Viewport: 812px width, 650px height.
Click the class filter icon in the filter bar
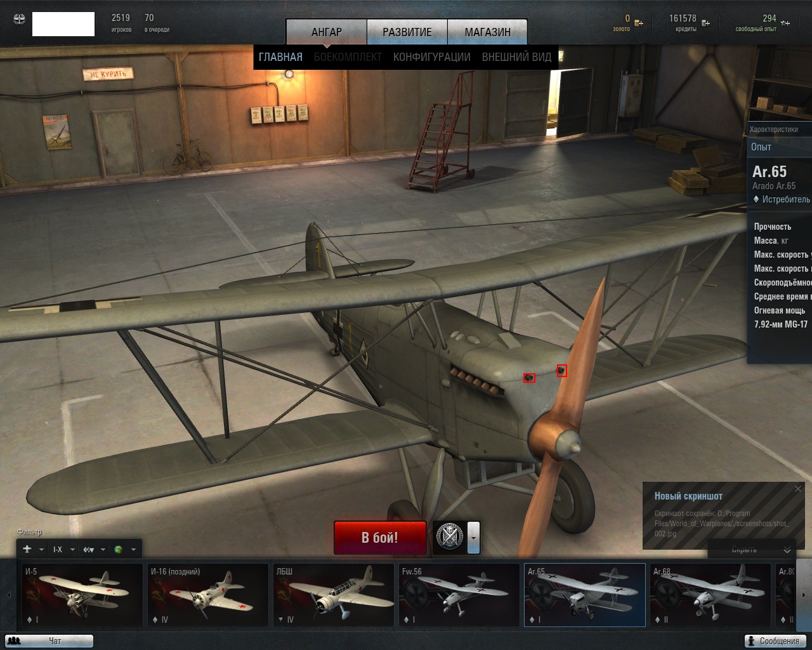[x=88, y=550]
